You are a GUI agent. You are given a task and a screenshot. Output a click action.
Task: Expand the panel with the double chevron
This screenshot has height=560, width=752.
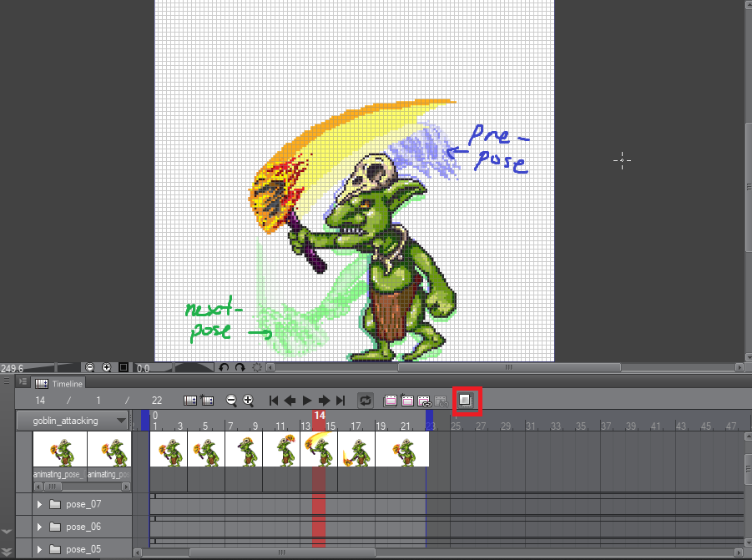click(6, 552)
